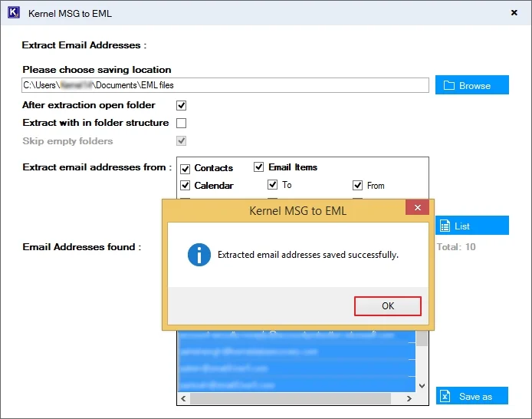Click the horizontal scrollbar left arrow
532x419 pixels.
tap(183, 398)
